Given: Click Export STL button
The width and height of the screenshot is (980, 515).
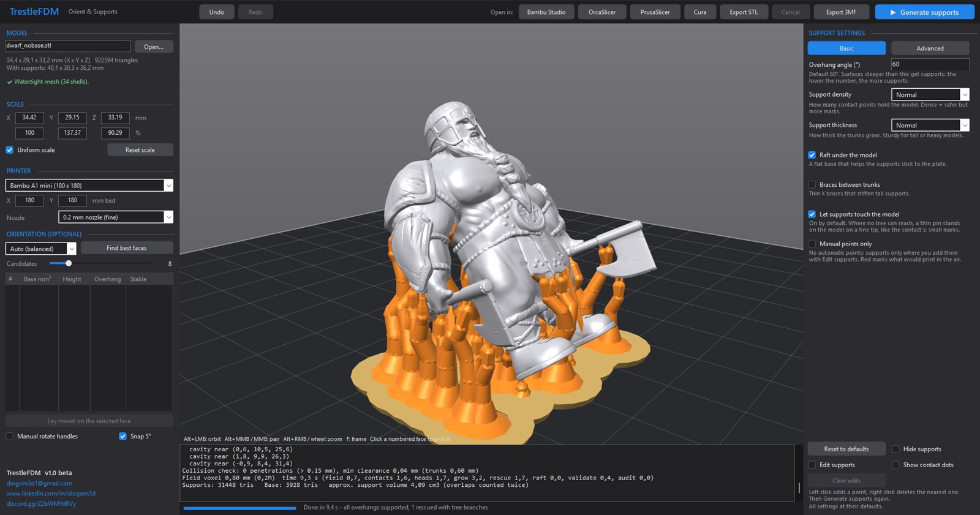Looking at the screenshot, I should pos(744,12).
